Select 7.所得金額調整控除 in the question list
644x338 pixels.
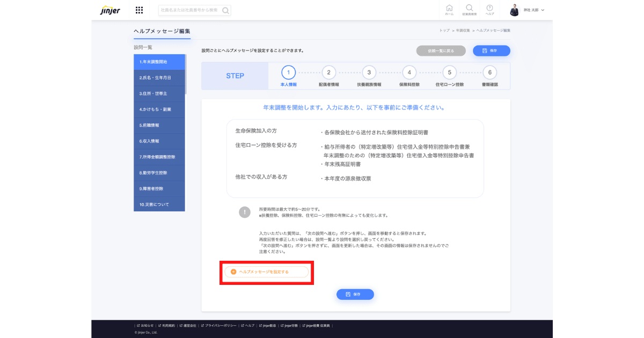[x=159, y=157]
